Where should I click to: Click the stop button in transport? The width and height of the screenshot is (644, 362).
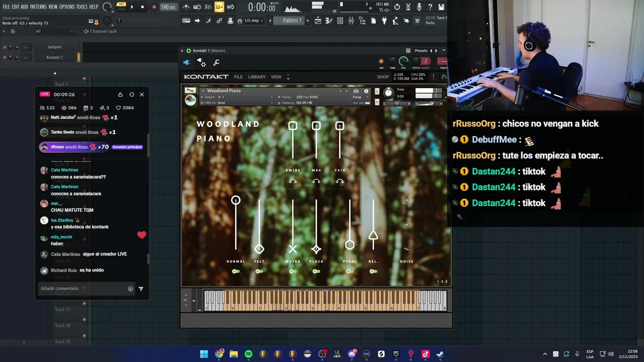[x=142, y=7]
